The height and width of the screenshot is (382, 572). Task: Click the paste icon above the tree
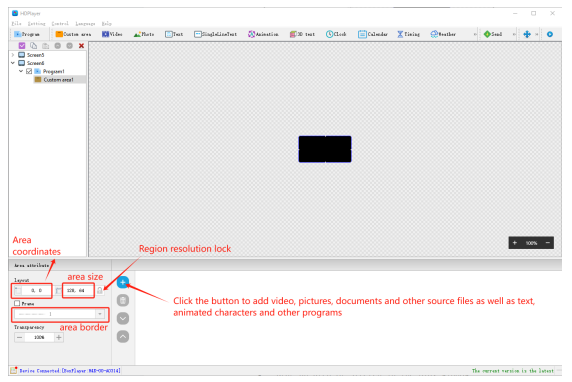46,46
